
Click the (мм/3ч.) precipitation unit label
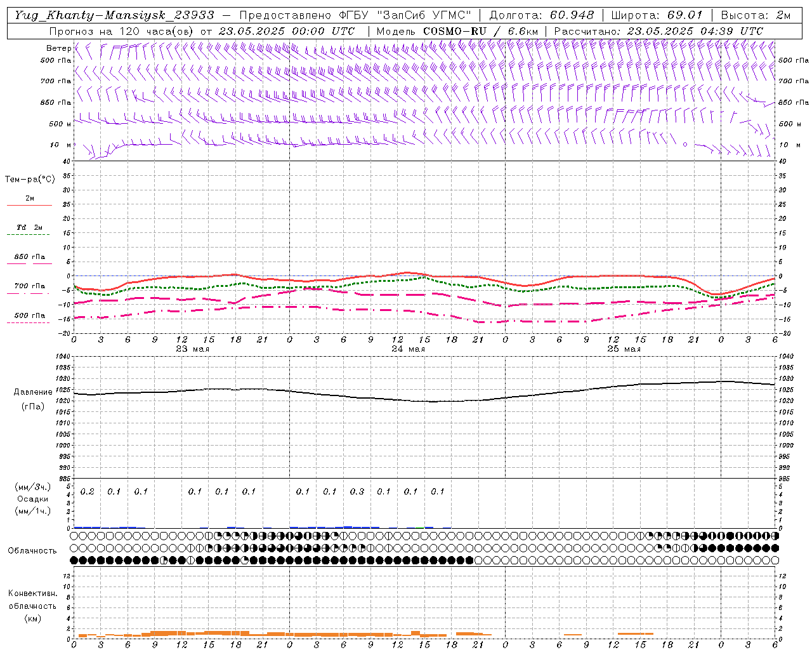[32, 487]
